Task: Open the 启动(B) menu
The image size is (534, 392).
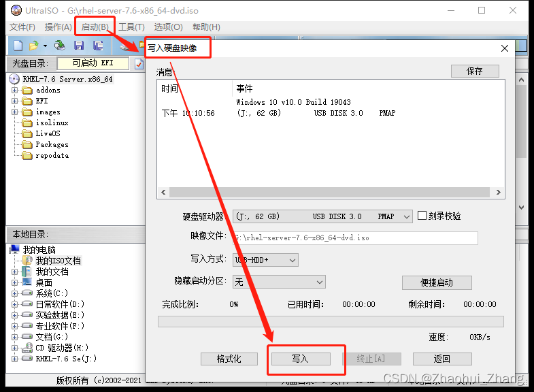Action: click(x=95, y=27)
